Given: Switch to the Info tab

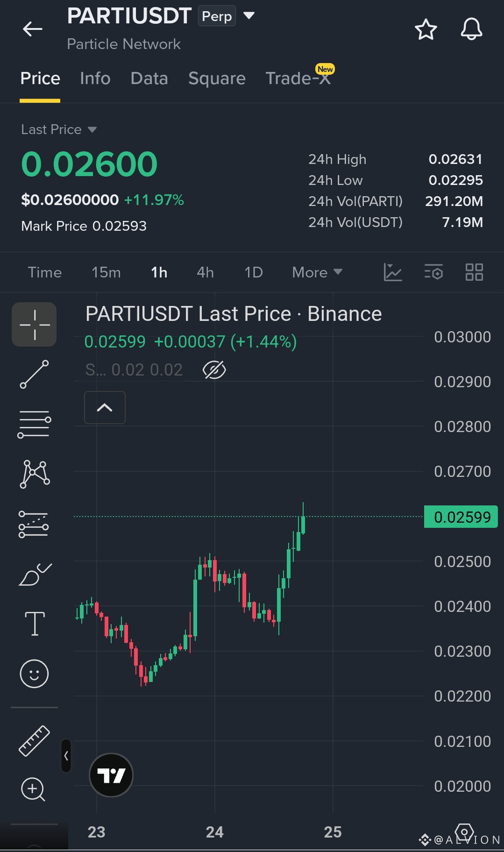Looking at the screenshot, I should 95,78.
